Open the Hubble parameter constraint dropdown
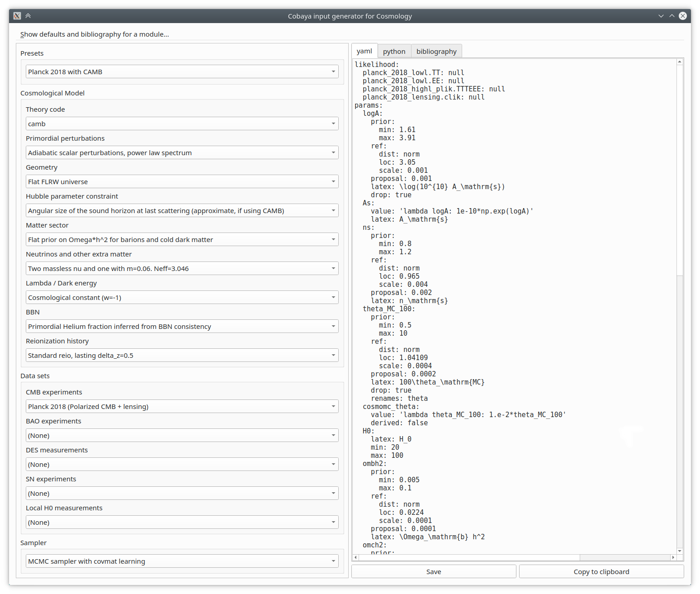This screenshot has height=594, width=700. click(182, 210)
